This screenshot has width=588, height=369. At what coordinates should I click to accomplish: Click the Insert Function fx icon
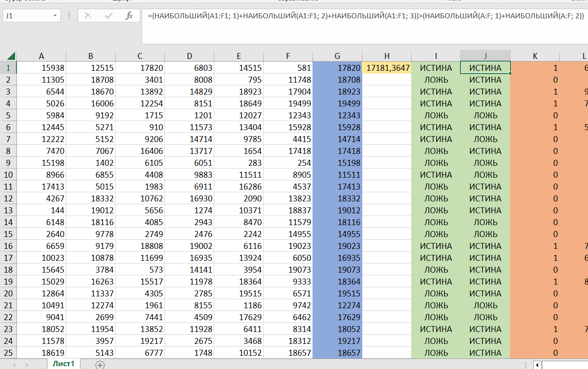[x=129, y=16]
